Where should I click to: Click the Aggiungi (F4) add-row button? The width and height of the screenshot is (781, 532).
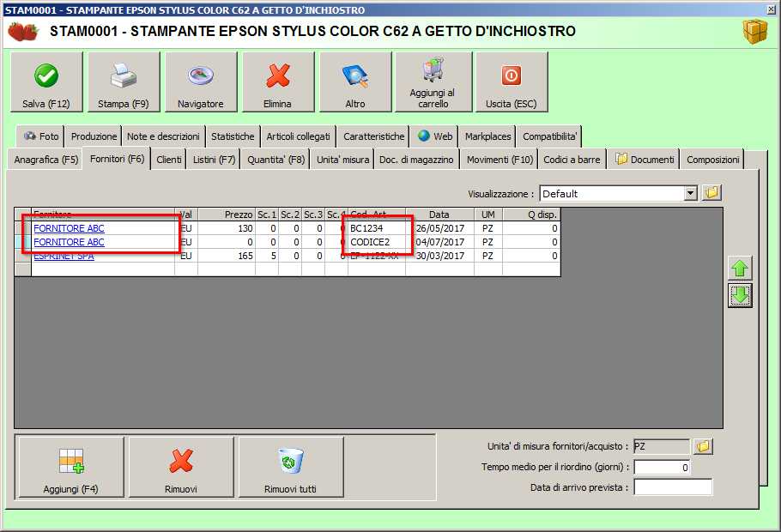click(x=70, y=467)
